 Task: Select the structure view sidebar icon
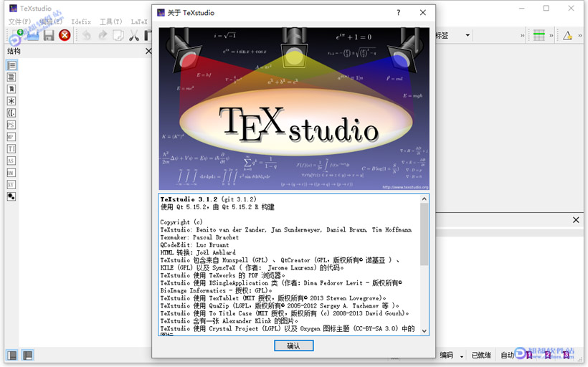tap(11, 66)
